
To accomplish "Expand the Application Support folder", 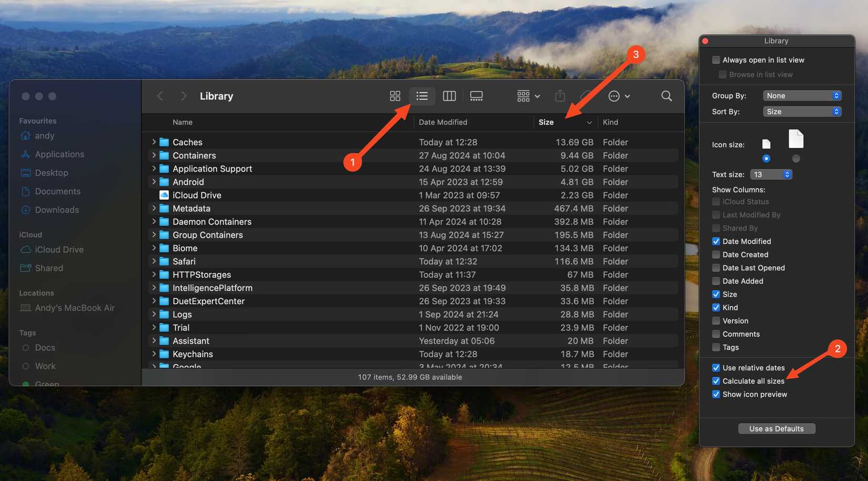I will coord(154,168).
